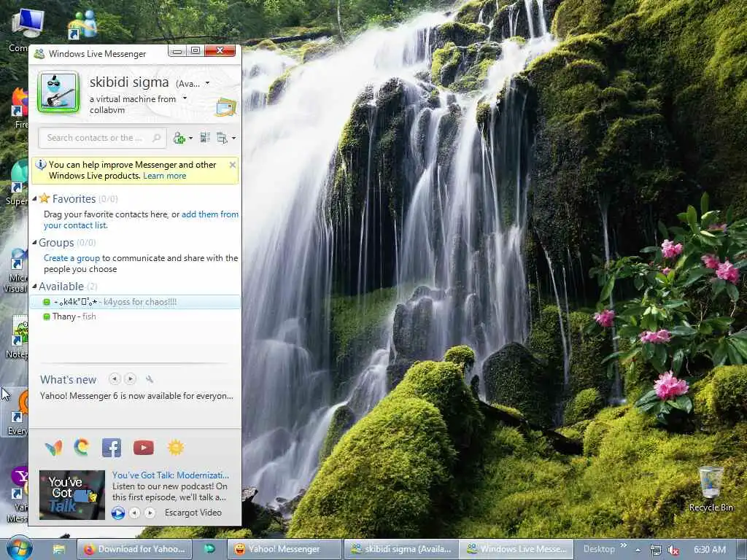The image size is (747, 560).
Task: Dismiss the improve Messenger notification
Action: pos(233,165)
